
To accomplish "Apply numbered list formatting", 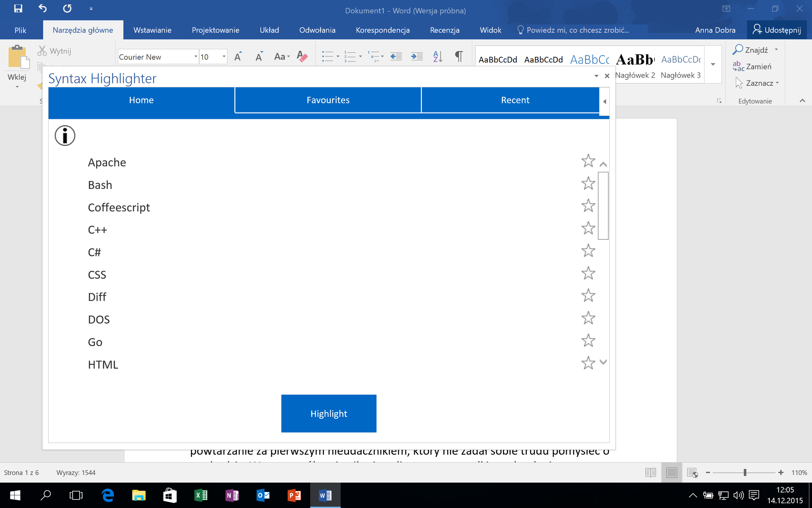I will pos(350,56).
